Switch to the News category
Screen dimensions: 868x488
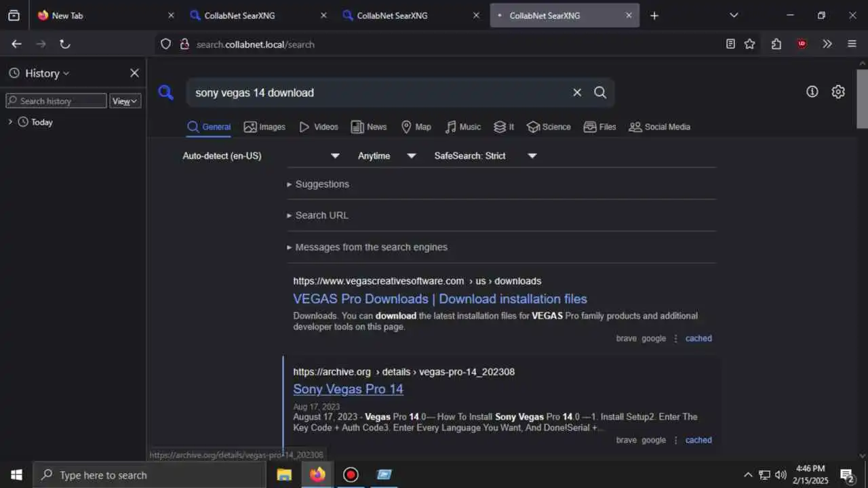(x=368, y=127)
